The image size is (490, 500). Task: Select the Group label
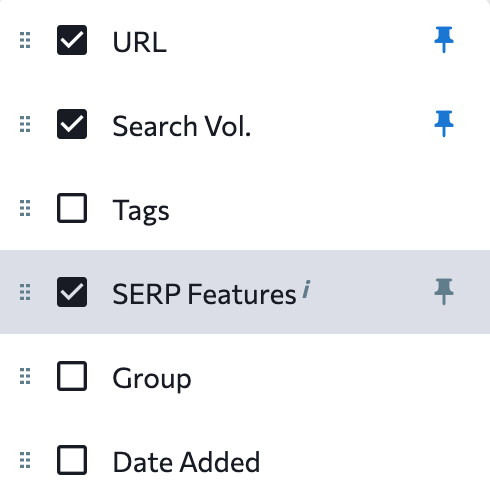click(x=152, y=379)
